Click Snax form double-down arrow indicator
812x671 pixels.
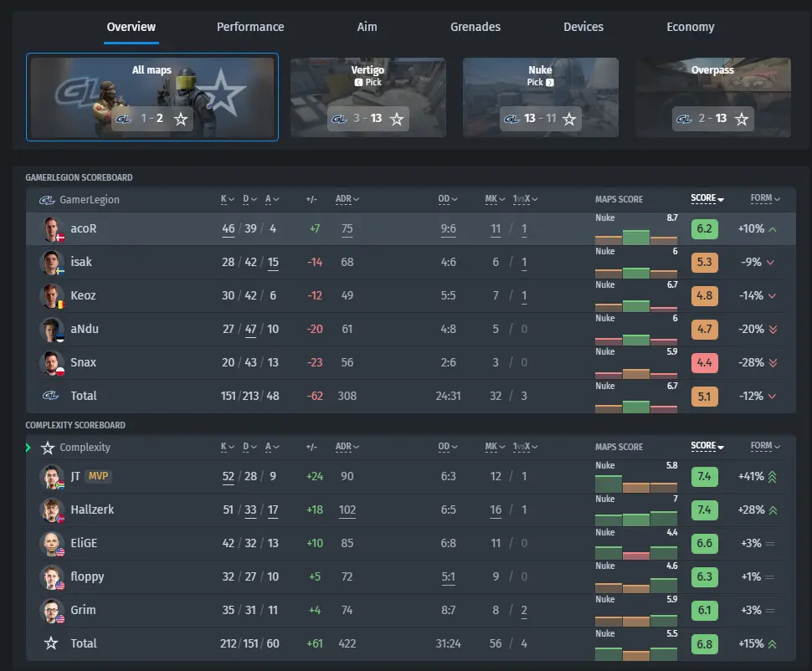click(773, 362)
